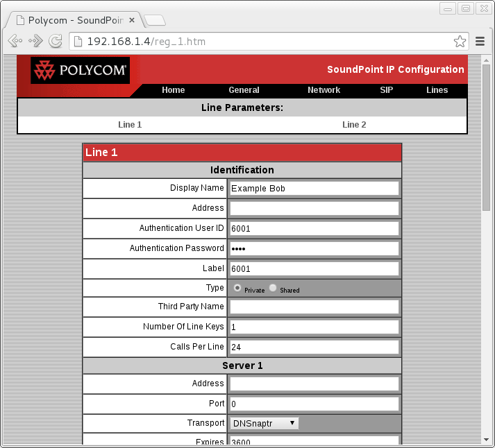Screen dimensions: 495x448
Task: Click the Line 1 section heading
Action: (x=101, y=153)
